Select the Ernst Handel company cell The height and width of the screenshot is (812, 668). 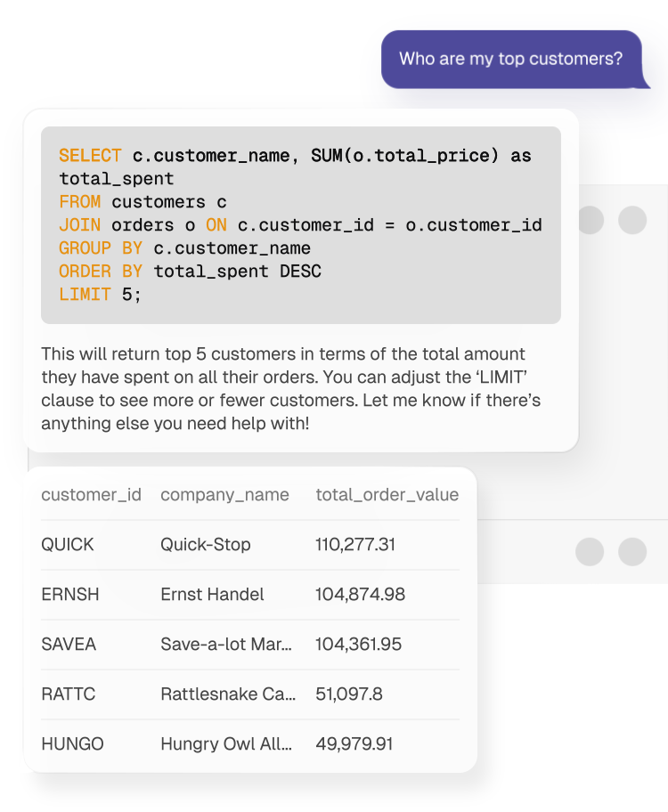[x=212, y=595]
